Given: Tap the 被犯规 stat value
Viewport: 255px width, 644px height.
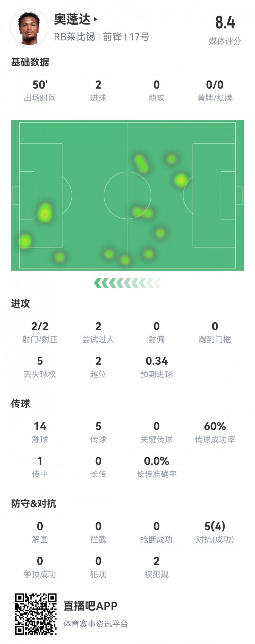Looking at the screenshot, I should click(156, 561).
